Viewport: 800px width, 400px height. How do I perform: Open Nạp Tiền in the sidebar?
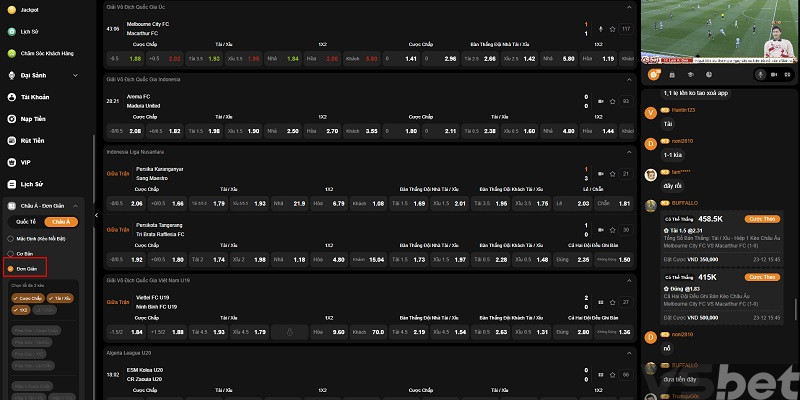tap(33, 118)
